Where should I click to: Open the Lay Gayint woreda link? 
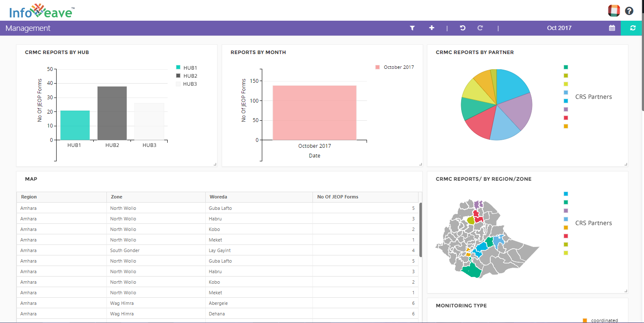tap(220, 250)
